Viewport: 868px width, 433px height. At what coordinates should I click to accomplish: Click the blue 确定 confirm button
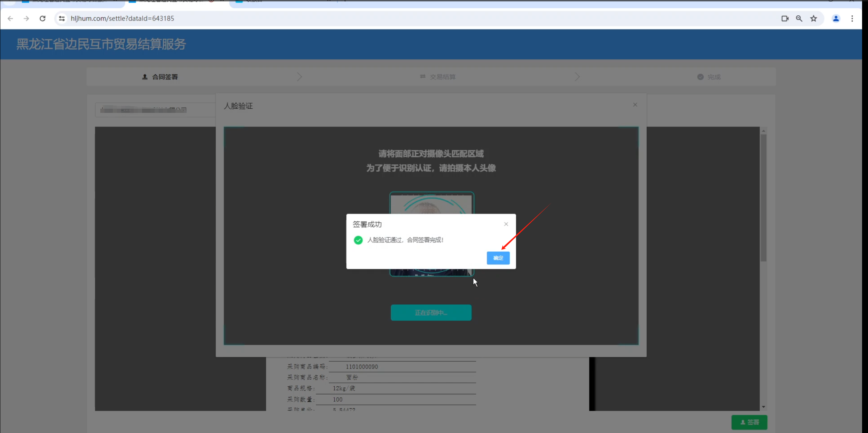(x=498, y=258)
